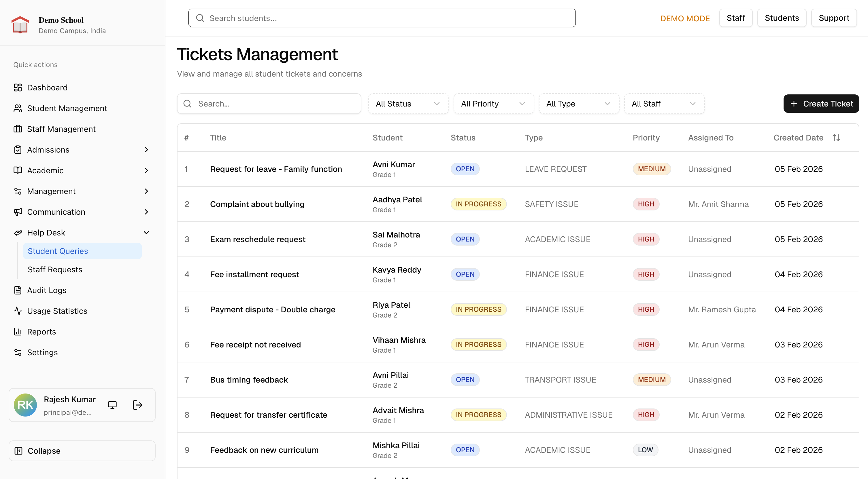This screenshot has height=479, width=868.
Task: Focus the Search students field at top
Action: (x=382, y=18)
